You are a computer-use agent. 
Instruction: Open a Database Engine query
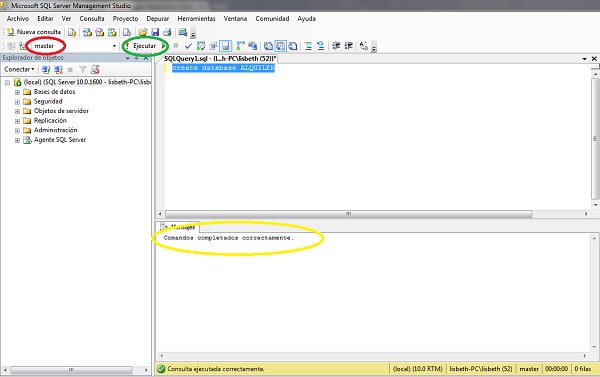72,33
